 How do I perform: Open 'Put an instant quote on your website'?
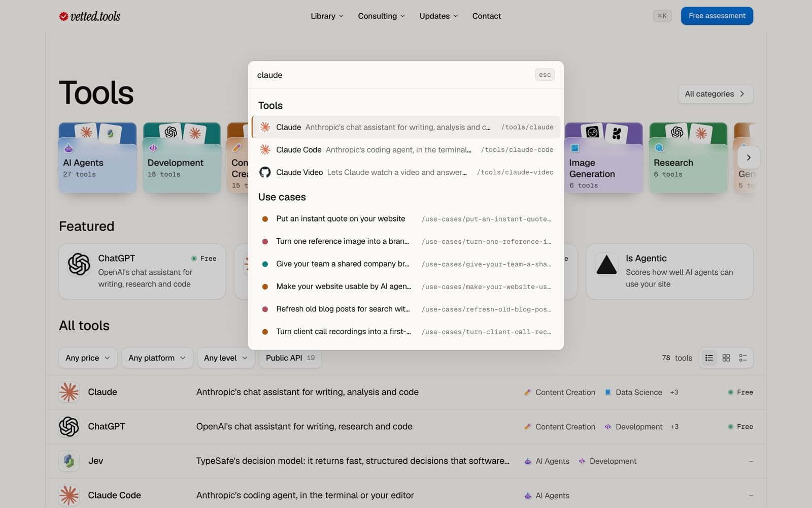click(x=405, y=219)
